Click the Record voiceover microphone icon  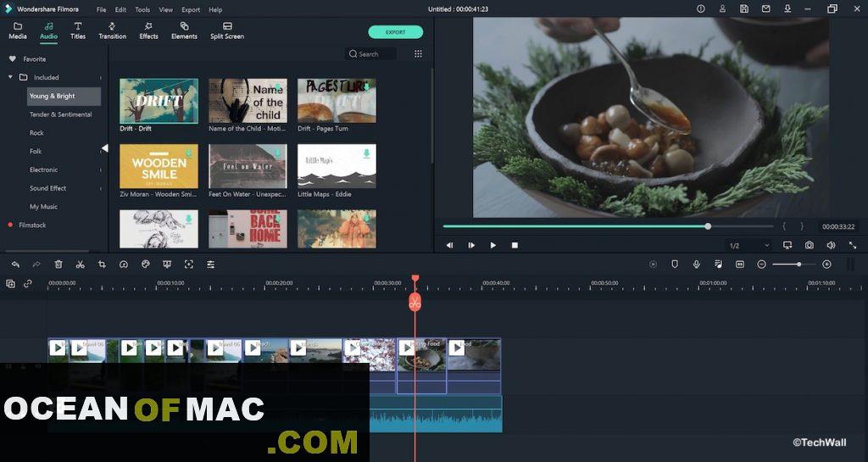pos(697,264)
